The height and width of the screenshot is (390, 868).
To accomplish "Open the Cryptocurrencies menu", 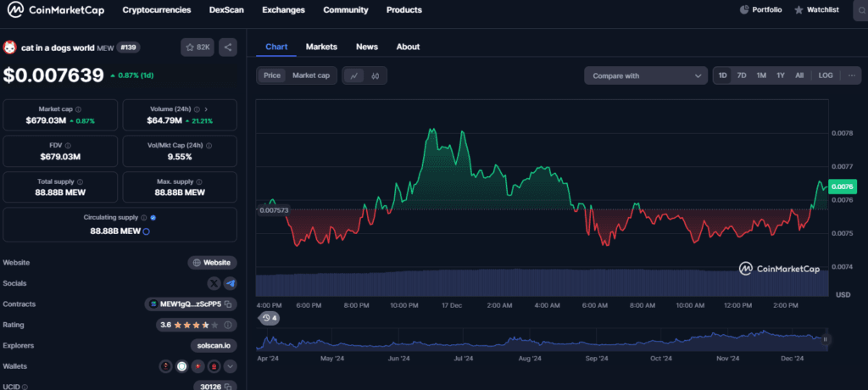I will pyautogui.click(x=157, y=10).
